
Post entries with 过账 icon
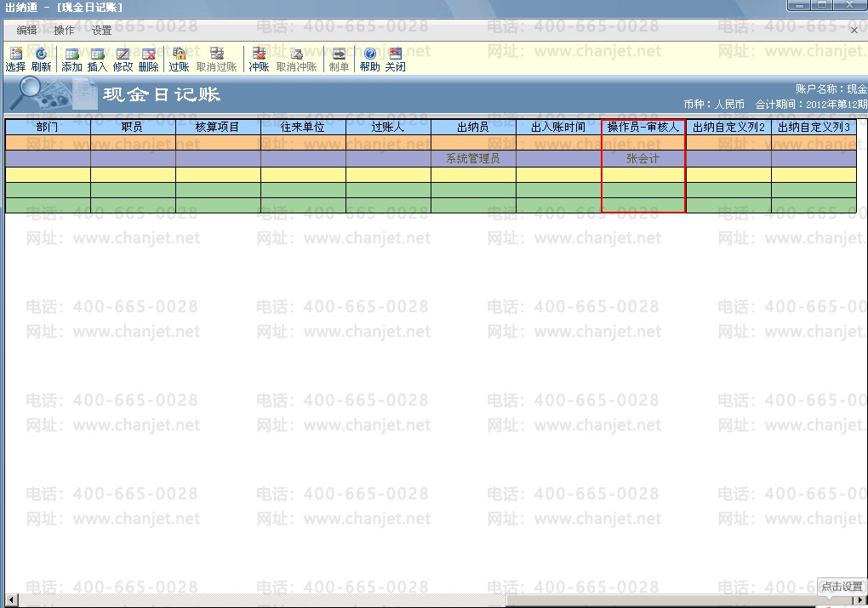[x=179, y=60]
